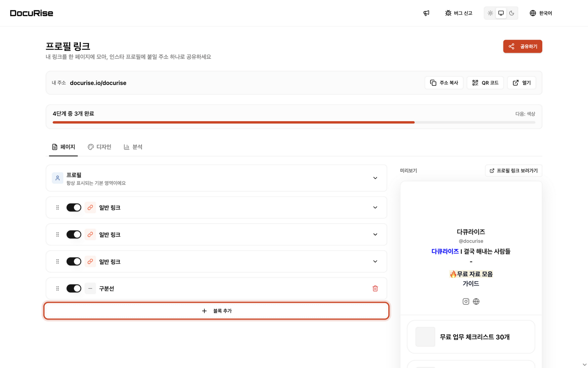Image resolution: width=588 pixels, height=368 pixels.
Task: Click drag handle of second 일반 링크
Action: click(58, 234)
